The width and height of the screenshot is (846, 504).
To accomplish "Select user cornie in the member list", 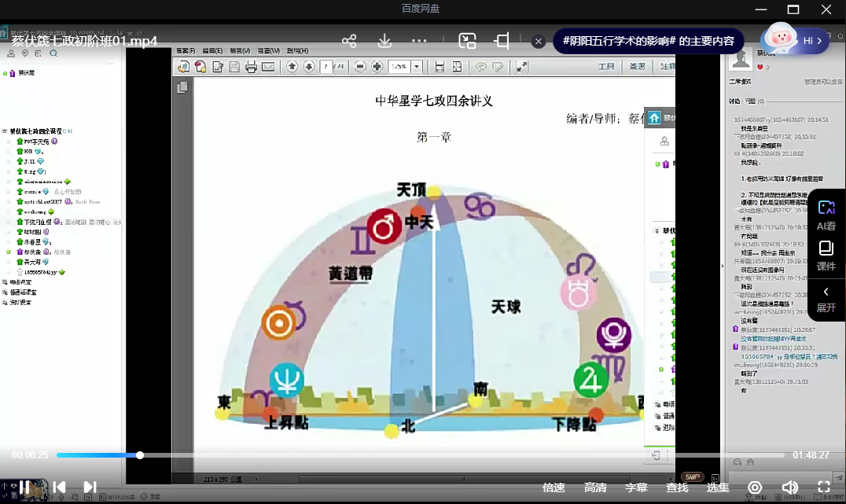I will [32, 192].
